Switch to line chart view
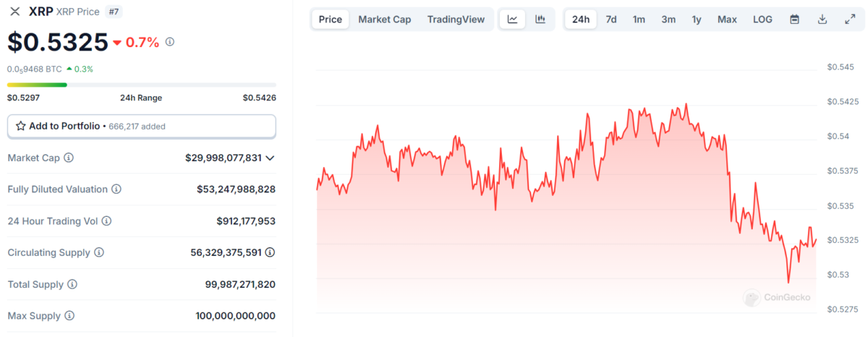The height and width of the screenshot is (337, 868). [x=512, y=20]
